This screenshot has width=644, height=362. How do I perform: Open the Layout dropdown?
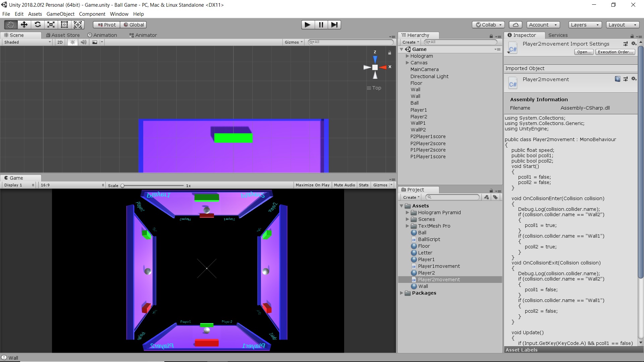tap(622, 24)
